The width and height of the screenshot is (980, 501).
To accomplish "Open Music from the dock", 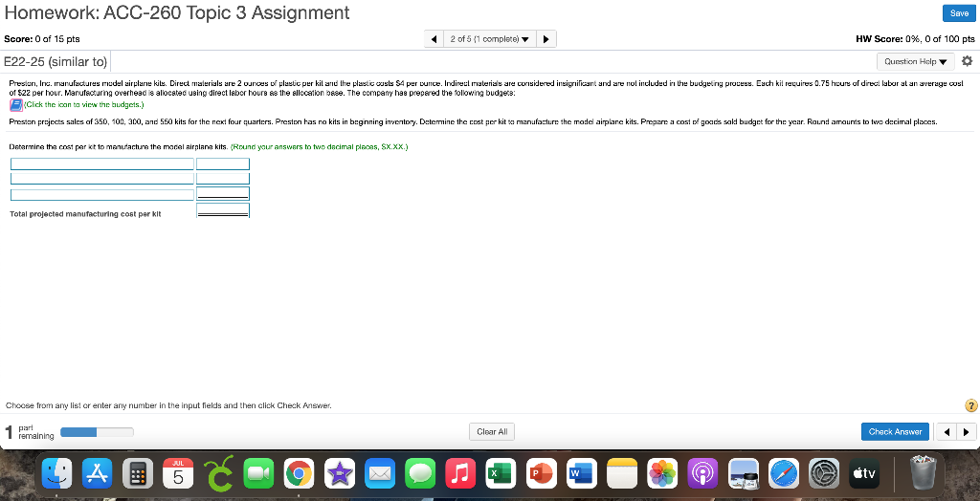I will tap(460, 473).
